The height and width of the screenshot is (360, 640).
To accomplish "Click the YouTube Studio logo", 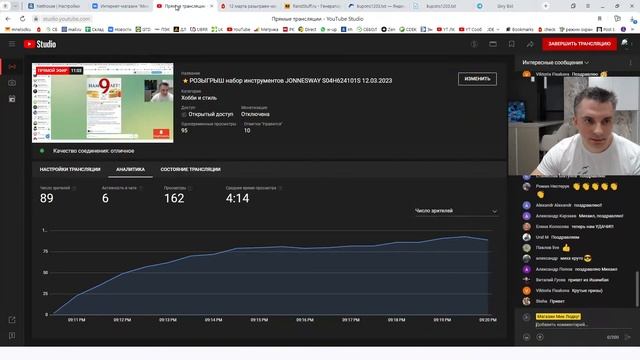I will pyautogui.click(x=40, y=44).
